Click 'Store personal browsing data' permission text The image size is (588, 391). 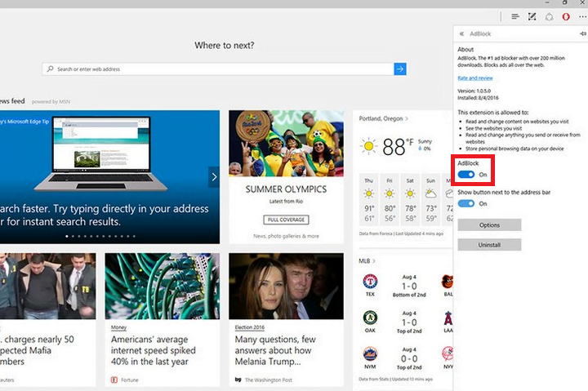(514, 149)
